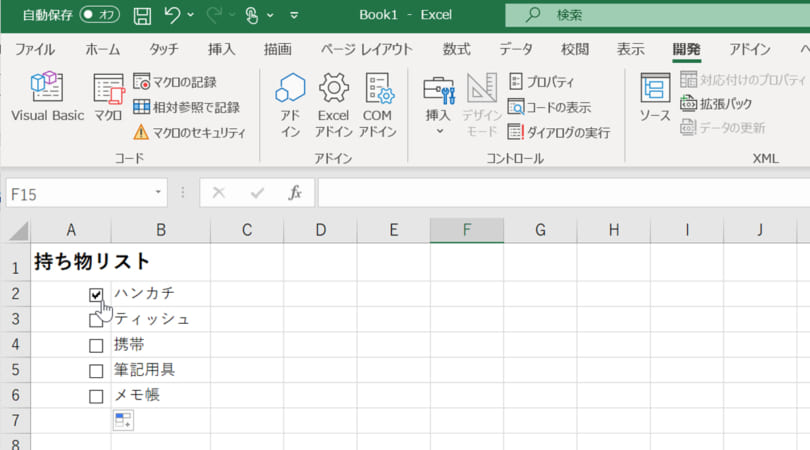
Task: Click the ソース (XML Source) icon
Action: click(655, 98)
